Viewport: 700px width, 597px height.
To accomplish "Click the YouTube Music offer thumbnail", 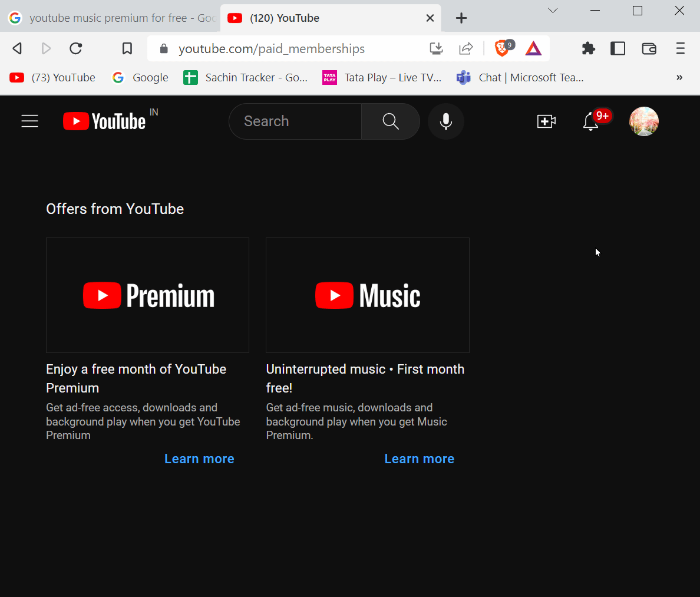I will (x=368, y=295).
